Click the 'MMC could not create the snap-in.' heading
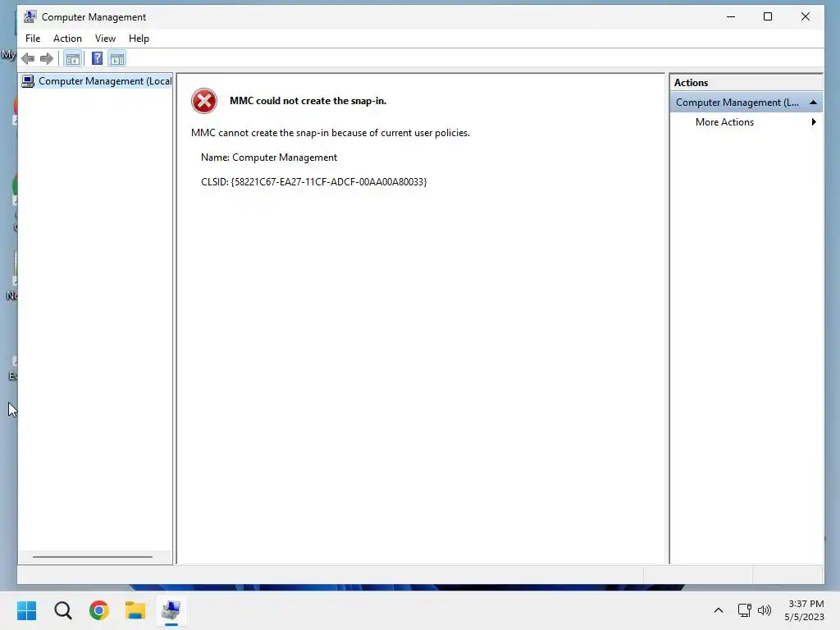This screenshot has width=840, height=630. coord(308,101)
